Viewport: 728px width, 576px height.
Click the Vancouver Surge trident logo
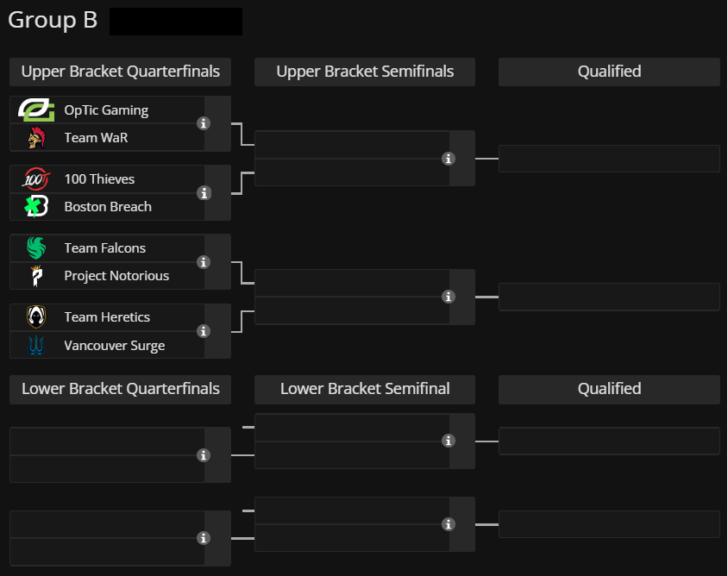pos(36,345)
